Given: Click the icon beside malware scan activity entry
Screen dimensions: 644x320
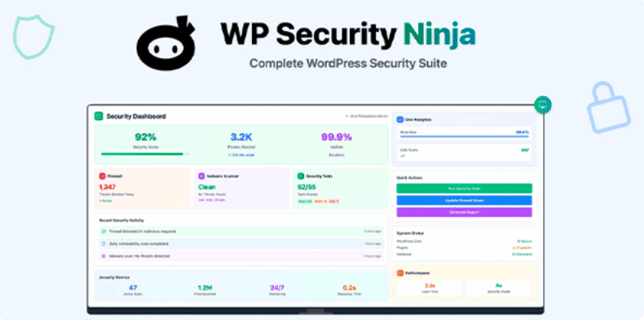Looking at the screenshot, I should click(104, 256).
